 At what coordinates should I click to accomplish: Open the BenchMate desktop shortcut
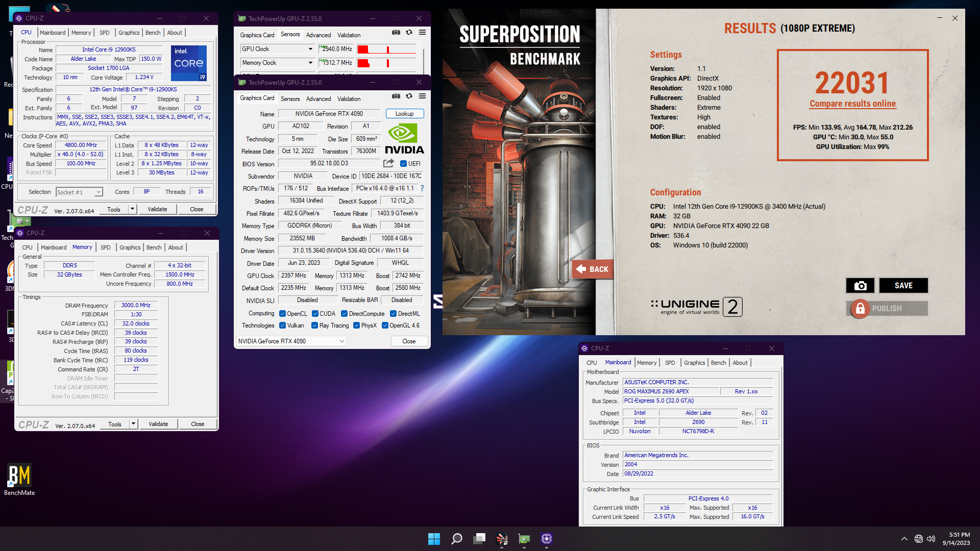tap(19, 480)
